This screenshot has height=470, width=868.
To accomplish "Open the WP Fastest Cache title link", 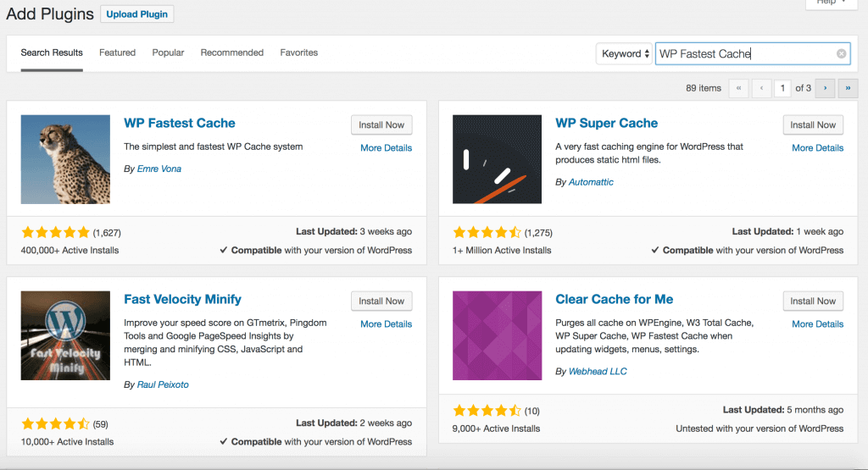I will pyautogui.click(x=180, y=123).
